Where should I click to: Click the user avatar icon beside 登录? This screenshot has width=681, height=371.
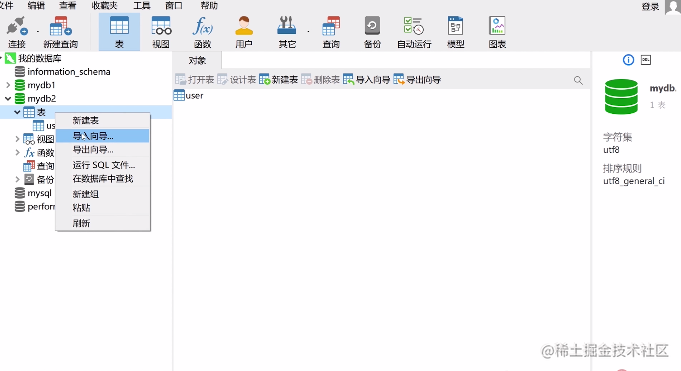click(x=673, y=7)
